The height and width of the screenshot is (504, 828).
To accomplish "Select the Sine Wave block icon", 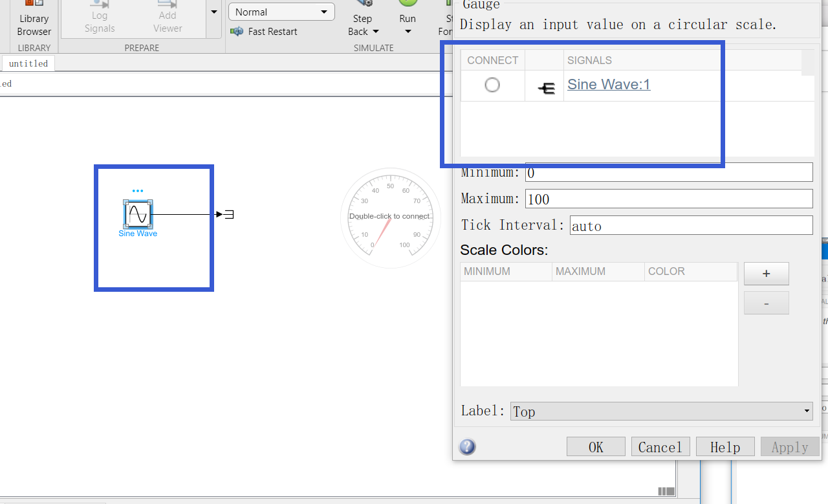I will (x=138, y=214).
